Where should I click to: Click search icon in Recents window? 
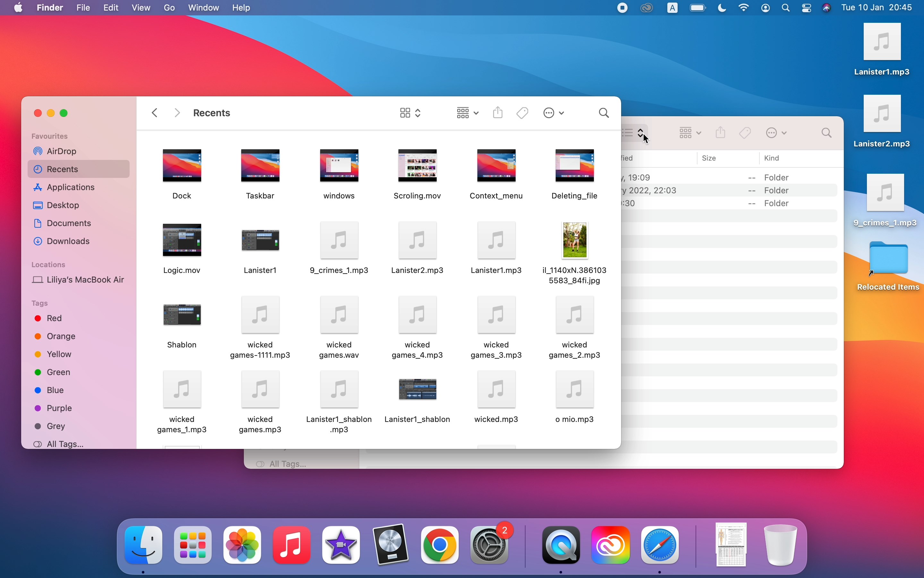604,113
